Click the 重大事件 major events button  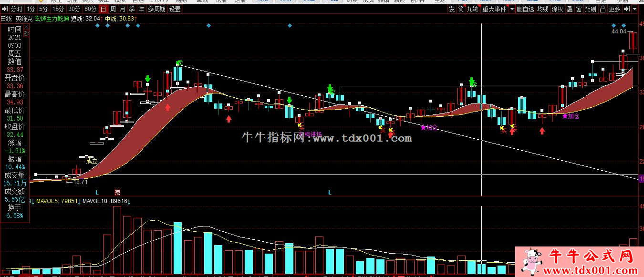(x=494, y=9)
